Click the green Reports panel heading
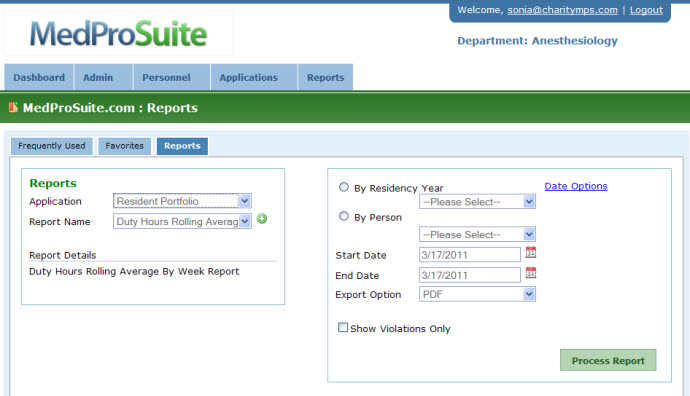 point(53,183)
